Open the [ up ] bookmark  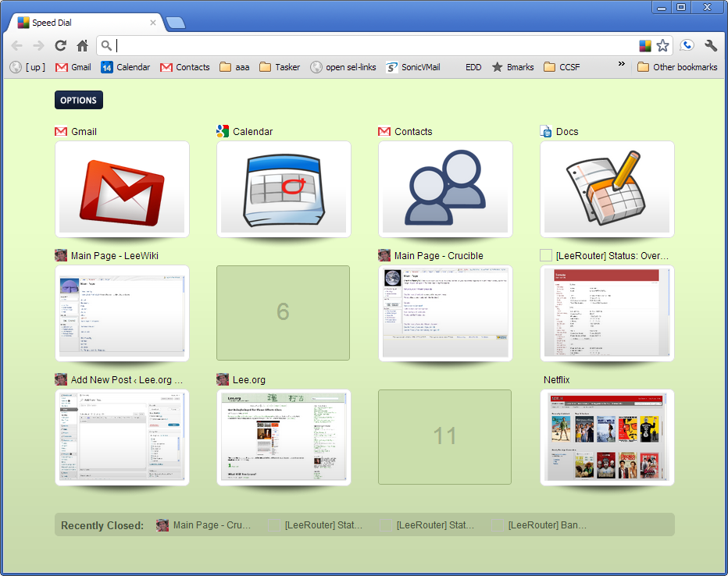point(28,67)
